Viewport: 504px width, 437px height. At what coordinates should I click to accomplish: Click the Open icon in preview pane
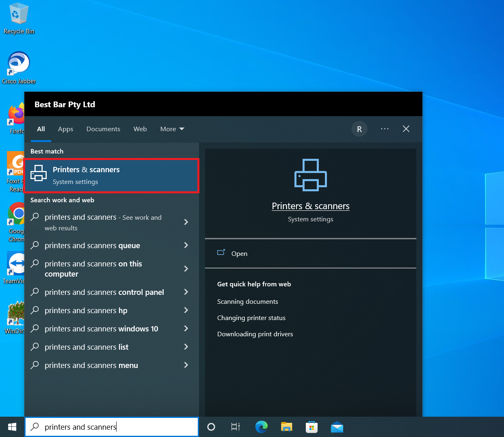click(x=221, y=253)
